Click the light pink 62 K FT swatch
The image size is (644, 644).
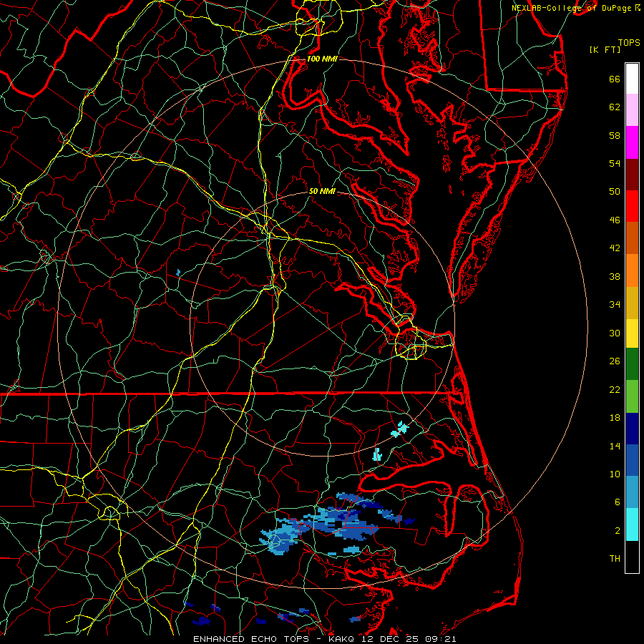point(632,110)
